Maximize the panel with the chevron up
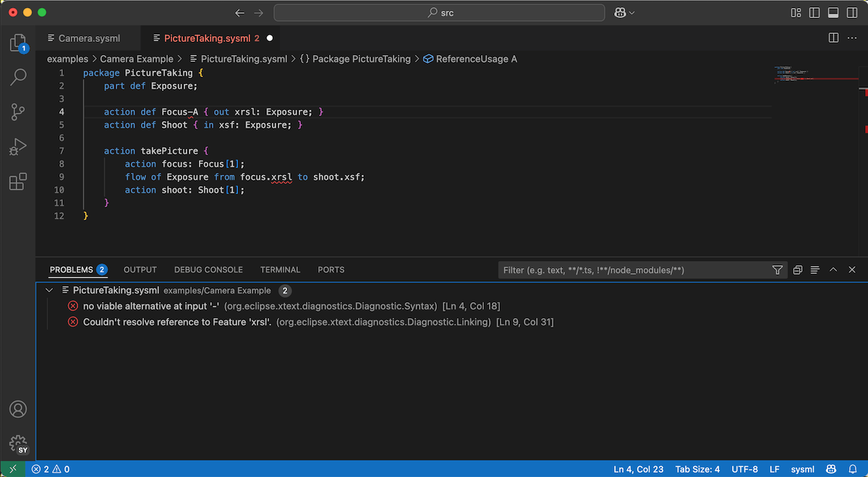868x477 pixels. pos(833,270)
